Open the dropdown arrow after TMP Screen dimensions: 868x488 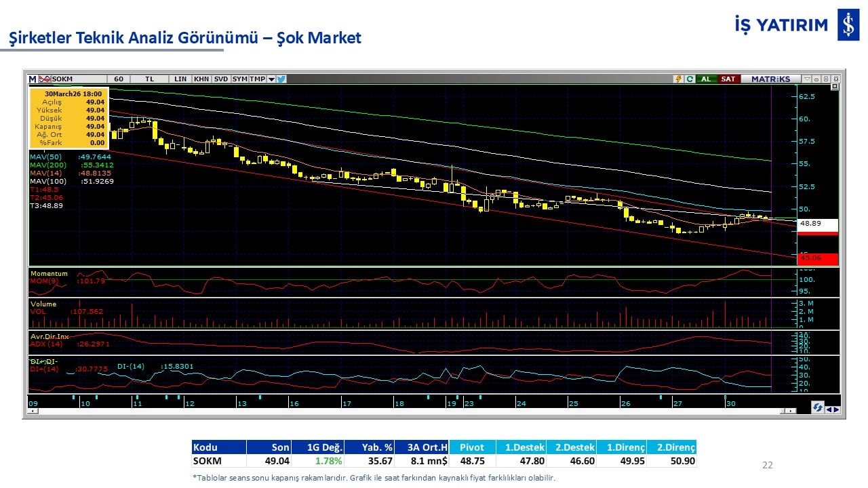(271, 79)
